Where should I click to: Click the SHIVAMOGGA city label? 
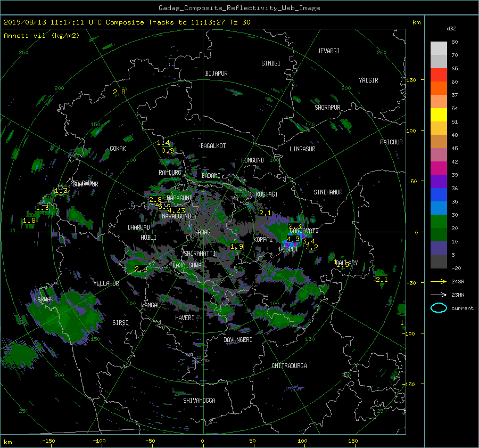coord(199,401)
